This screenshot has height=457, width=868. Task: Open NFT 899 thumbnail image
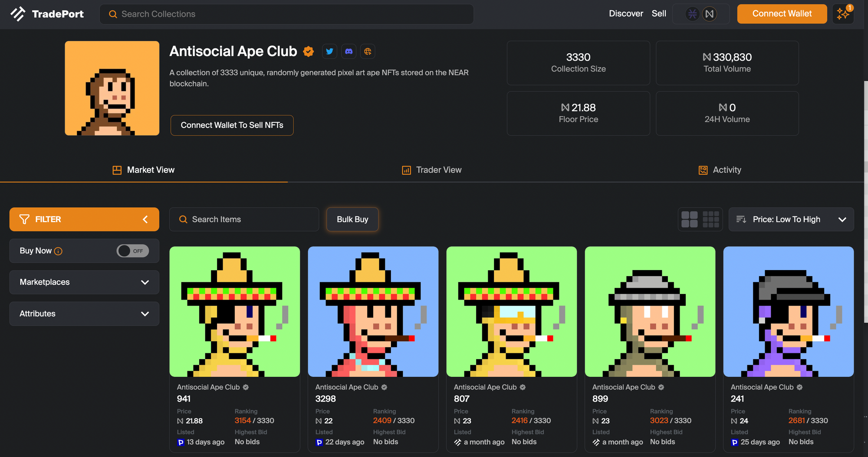point(650,312)
